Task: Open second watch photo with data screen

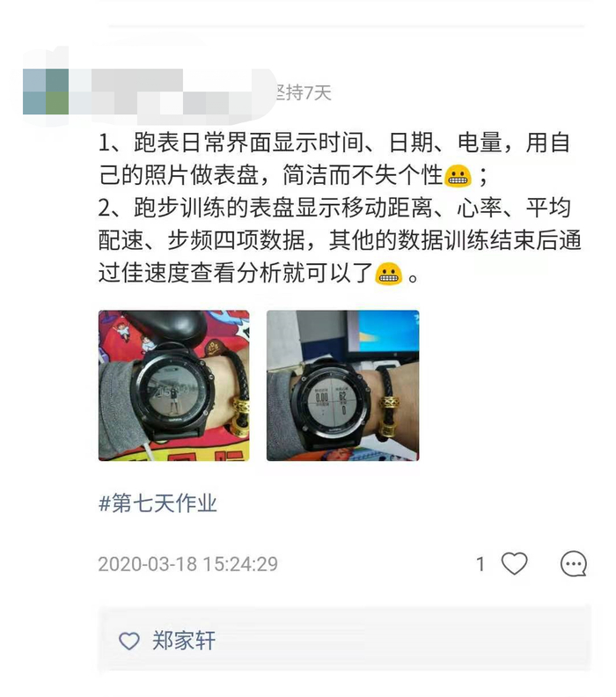Action: (x=342, y=385)
